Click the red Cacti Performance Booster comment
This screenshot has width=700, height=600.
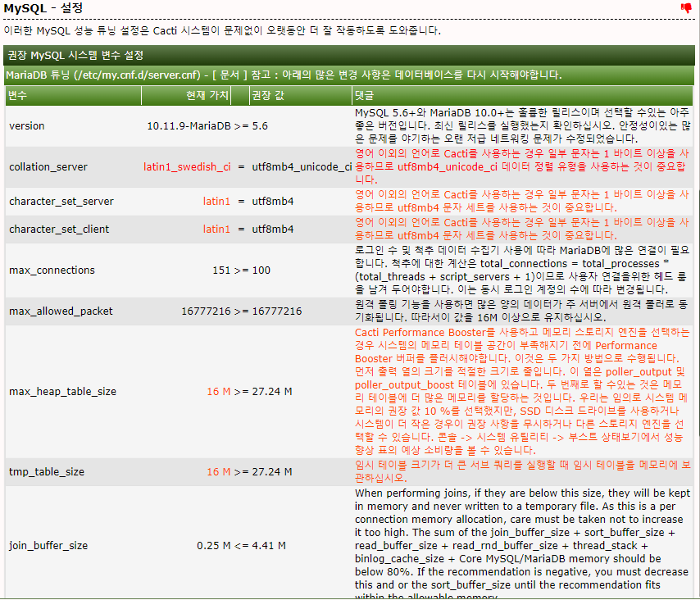(522, 392)
